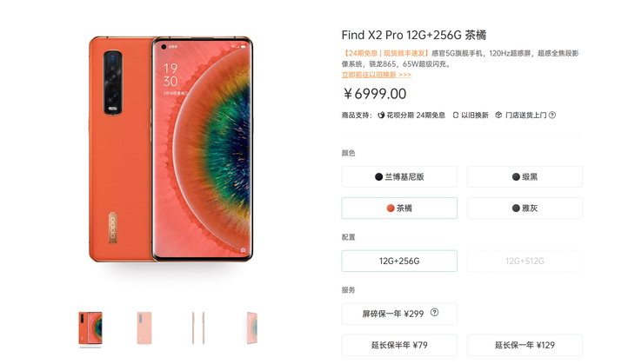This screenshot has width=635, height=364.
Task: Choose the 缎黑 color option
Action: 525,176
